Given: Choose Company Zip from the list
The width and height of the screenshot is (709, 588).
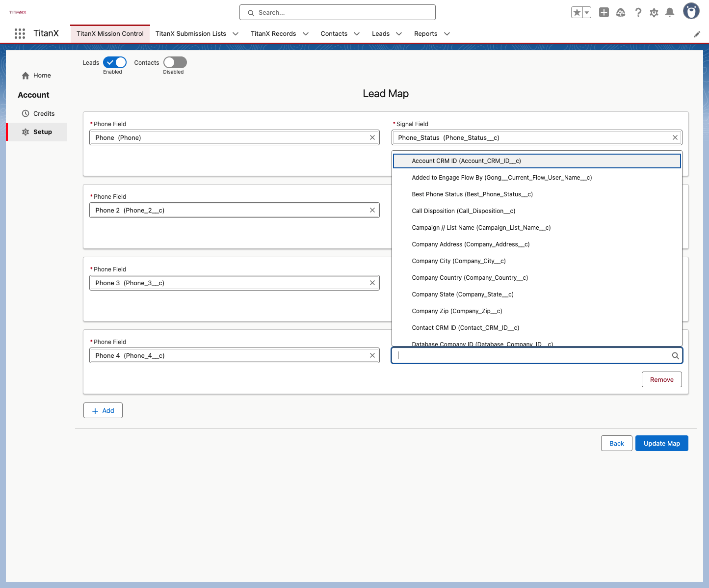Looking at the screenshot, I should tap(537, 311).
